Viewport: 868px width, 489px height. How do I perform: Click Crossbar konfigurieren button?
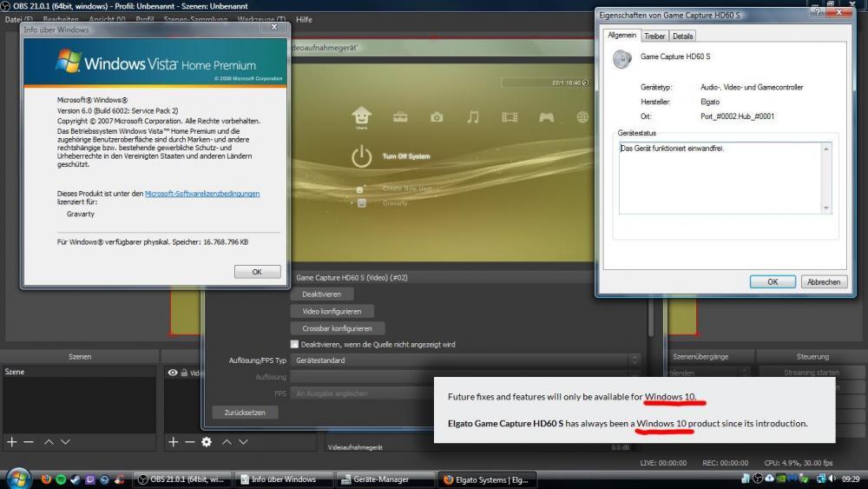coord(337,328)
